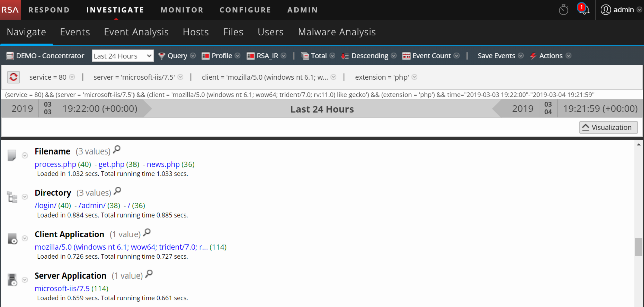The width and height of the screenshot is (644, 307).
Task: Open extension = 'php' breadcrumb options
Action: click(414, 77)
